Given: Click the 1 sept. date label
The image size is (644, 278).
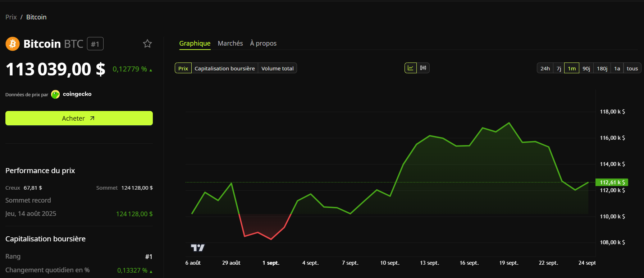Looking at the screenshot, I should click(271, 263).
